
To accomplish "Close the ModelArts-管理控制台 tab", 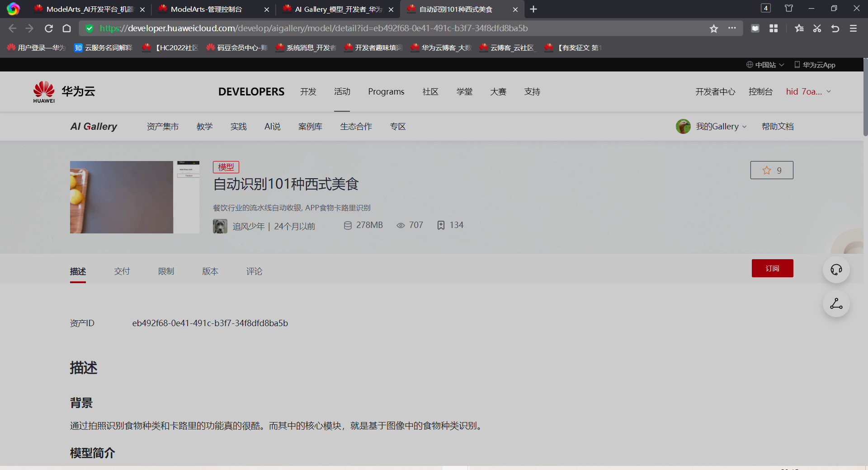I will pos(267,9).
